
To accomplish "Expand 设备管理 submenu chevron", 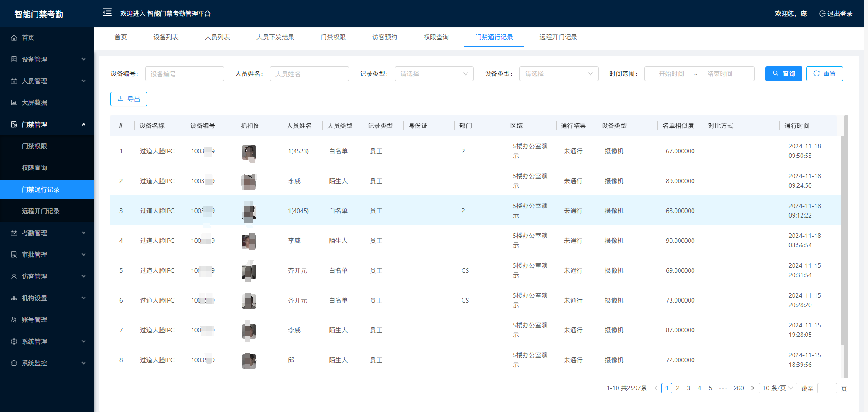I will [84, 59].
